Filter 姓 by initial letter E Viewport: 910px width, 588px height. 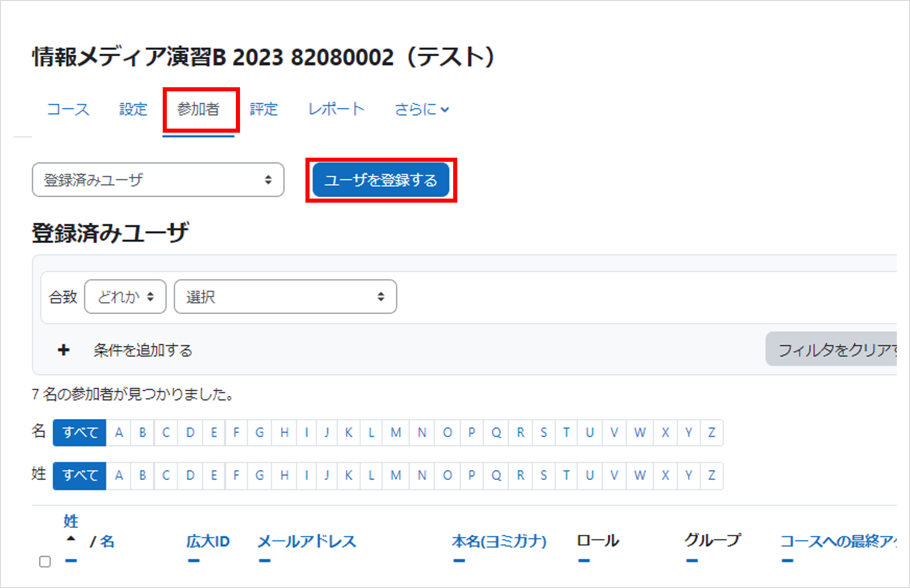point(214,476)
